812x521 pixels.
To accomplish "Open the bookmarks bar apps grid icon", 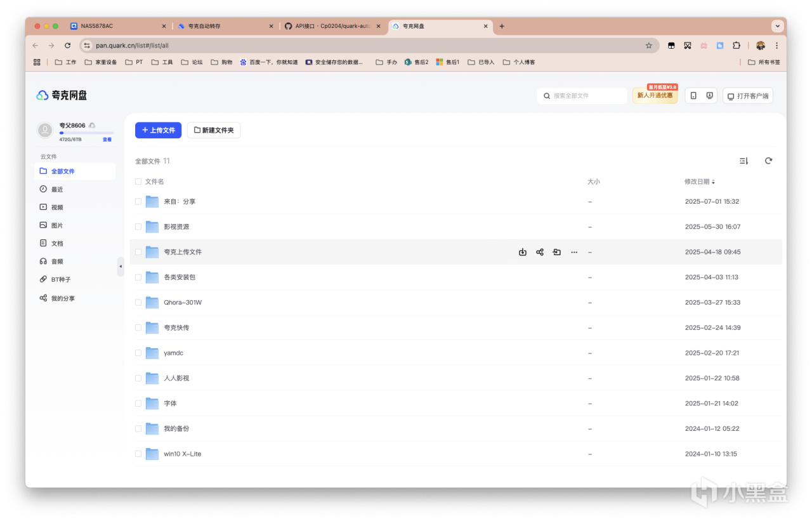I will point(37,62).
